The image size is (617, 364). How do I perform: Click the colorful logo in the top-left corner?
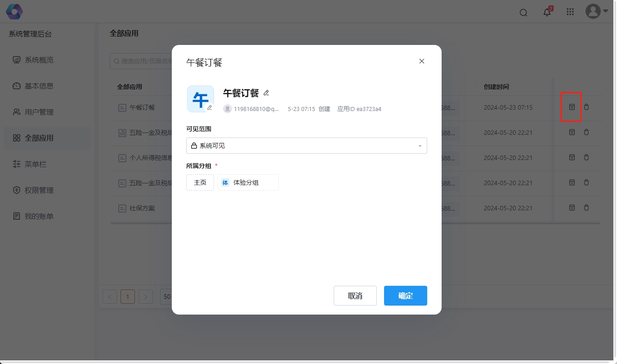[x=14, y=12]
